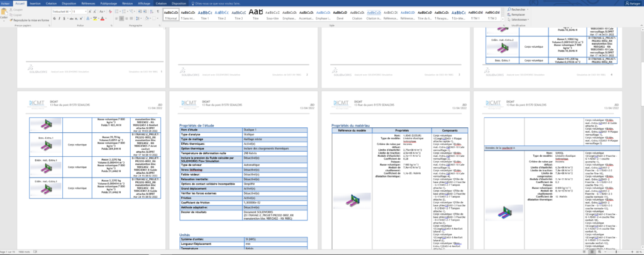Open the Paragraphe dialog launcher

[x=159, y=25]
